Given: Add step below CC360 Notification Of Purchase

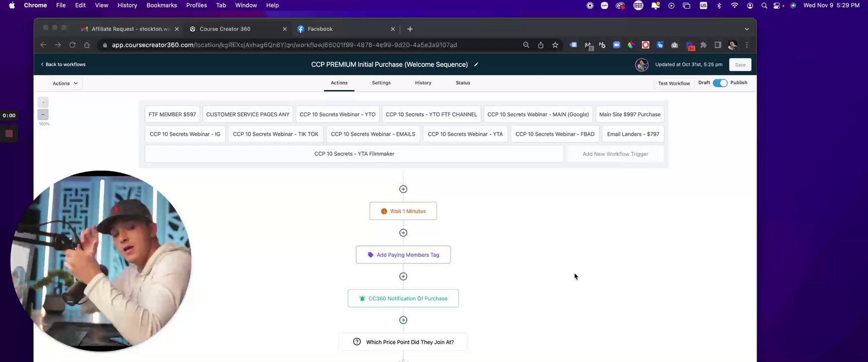Looking at the screenshot, I should [x=403, y=320].
